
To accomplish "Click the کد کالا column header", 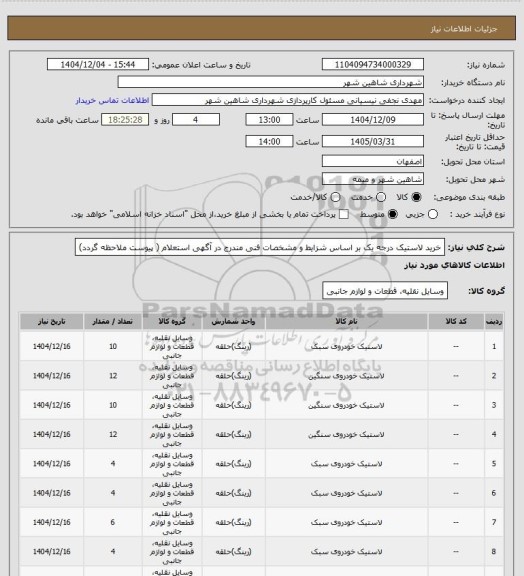I will [x=456, y=321].
